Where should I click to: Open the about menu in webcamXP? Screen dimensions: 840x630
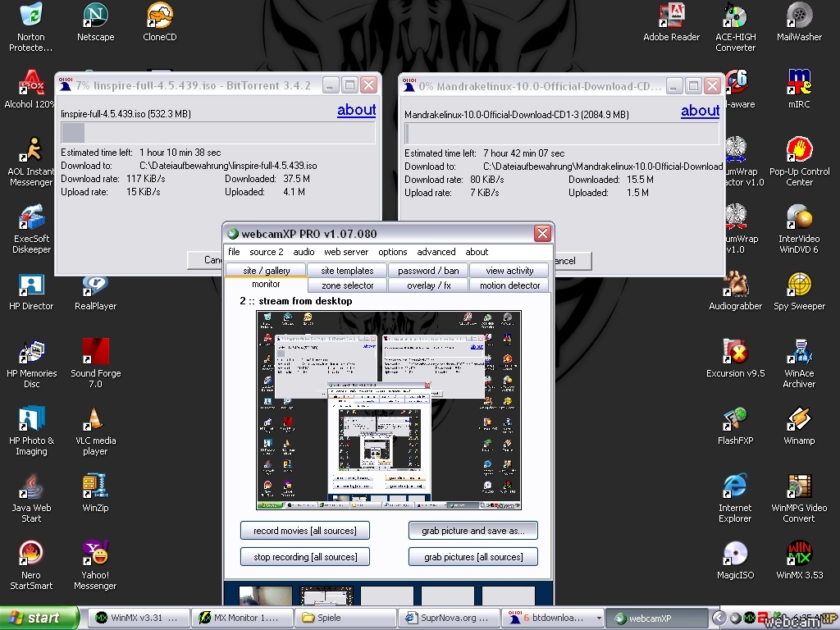(477, 252)
